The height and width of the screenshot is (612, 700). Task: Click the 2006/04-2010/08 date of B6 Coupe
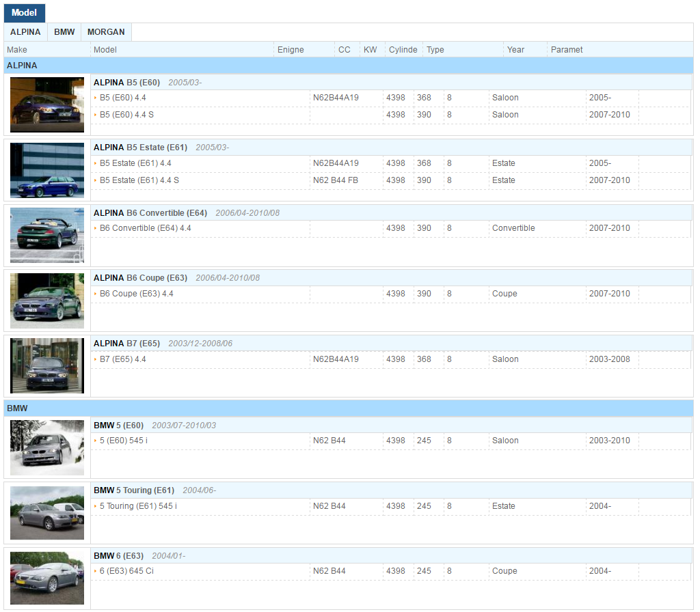(228, 278)
